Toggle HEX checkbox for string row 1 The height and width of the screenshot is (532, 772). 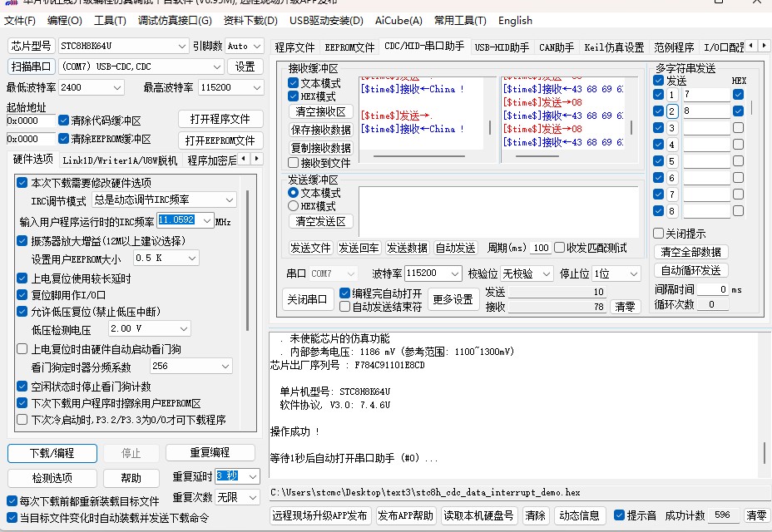[x=738, y=94]
